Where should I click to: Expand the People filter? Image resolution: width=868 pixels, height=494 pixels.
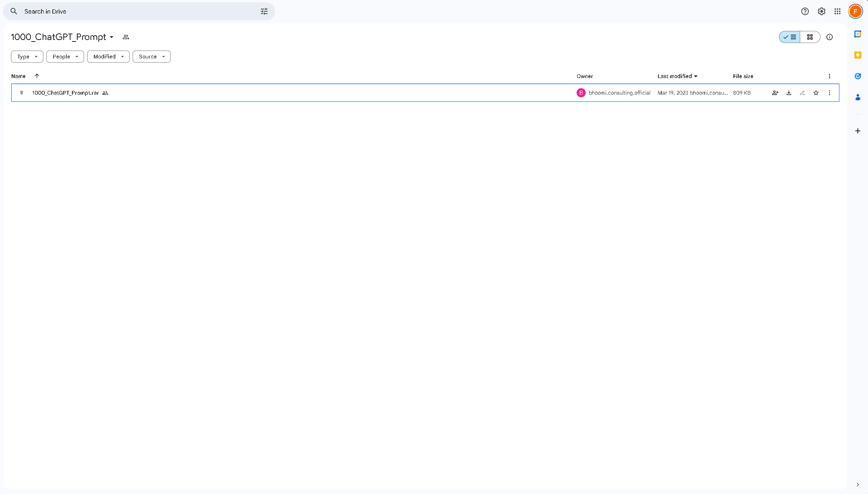(65, 57)
